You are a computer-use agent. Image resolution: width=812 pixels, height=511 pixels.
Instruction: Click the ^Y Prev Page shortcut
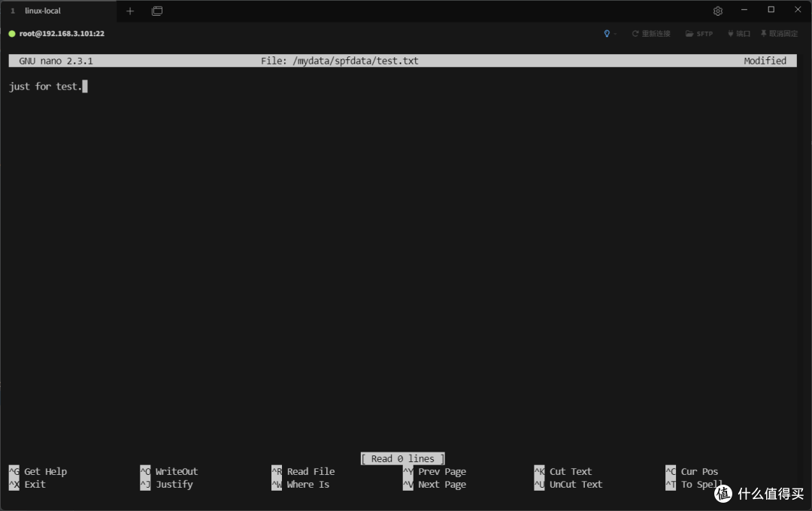(x=435, y=472)
